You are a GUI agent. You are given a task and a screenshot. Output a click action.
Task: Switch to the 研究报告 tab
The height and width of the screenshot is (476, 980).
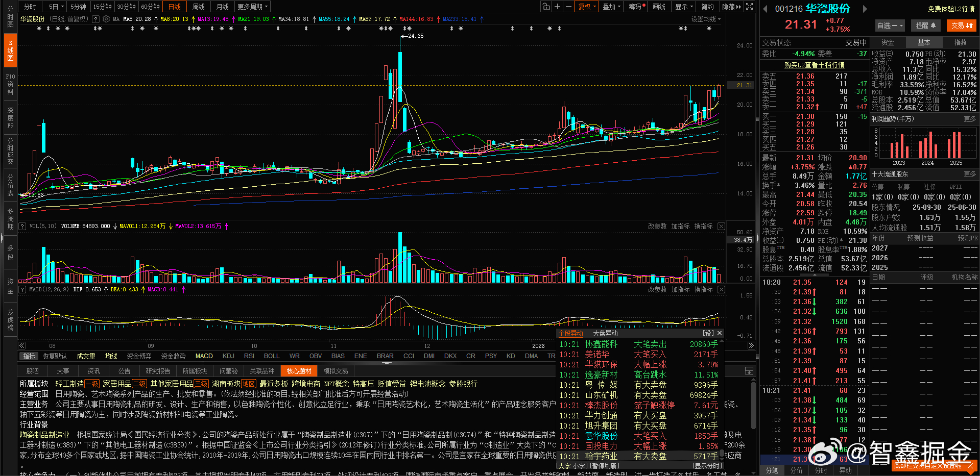tap(158, 371)
